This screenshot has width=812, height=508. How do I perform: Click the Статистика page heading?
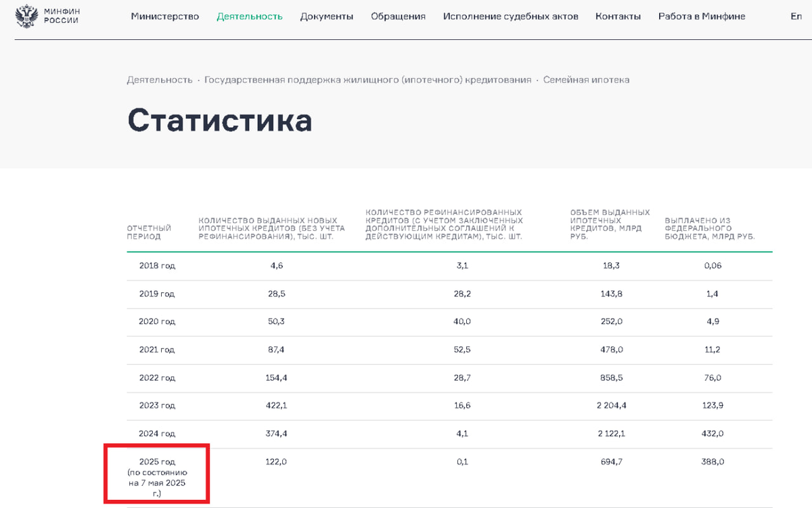(x=220, y=120)
